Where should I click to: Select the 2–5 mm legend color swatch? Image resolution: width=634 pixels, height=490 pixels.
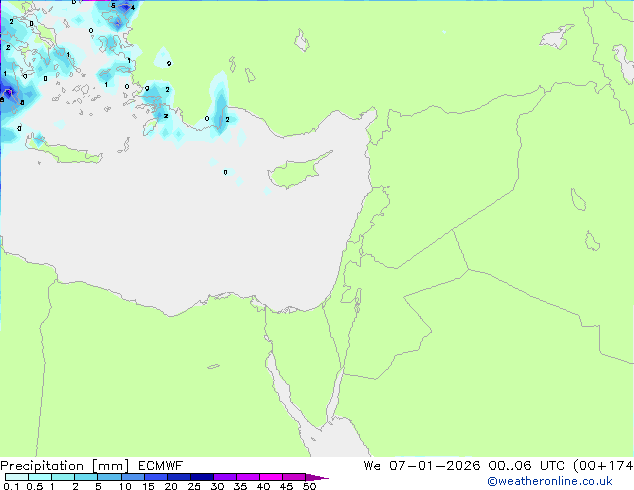[86, 477]
